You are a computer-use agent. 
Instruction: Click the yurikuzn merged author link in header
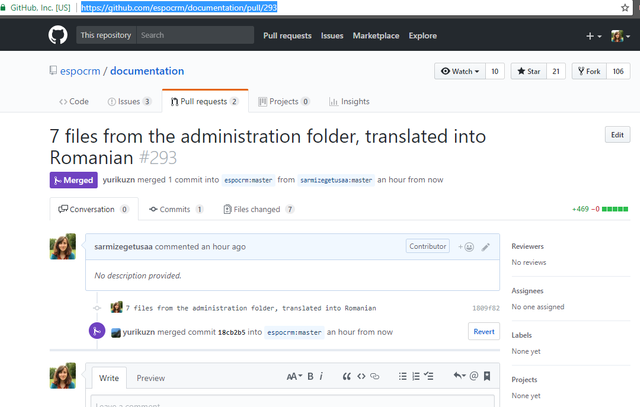(x=119, y=180)
